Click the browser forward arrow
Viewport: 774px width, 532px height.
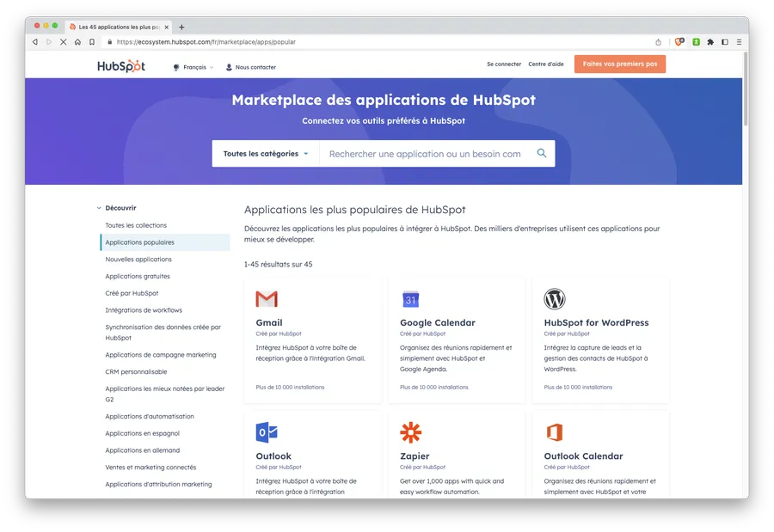pyautogui.click(x=49, y=42)
